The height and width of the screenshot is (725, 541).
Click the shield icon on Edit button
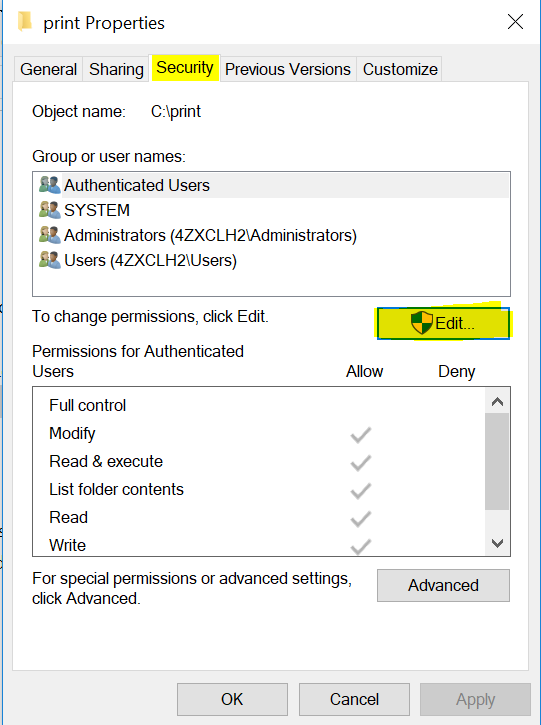click(x=421, y=322)
